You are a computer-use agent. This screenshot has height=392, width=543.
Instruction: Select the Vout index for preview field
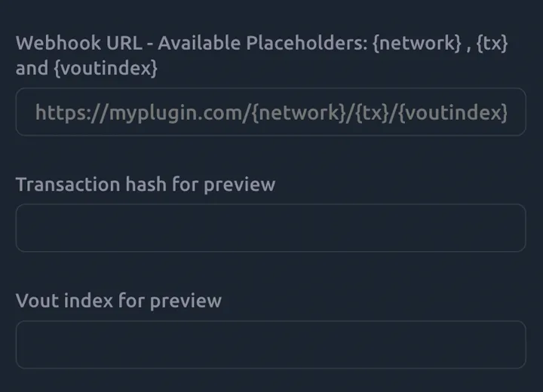[x=270, y=345]
